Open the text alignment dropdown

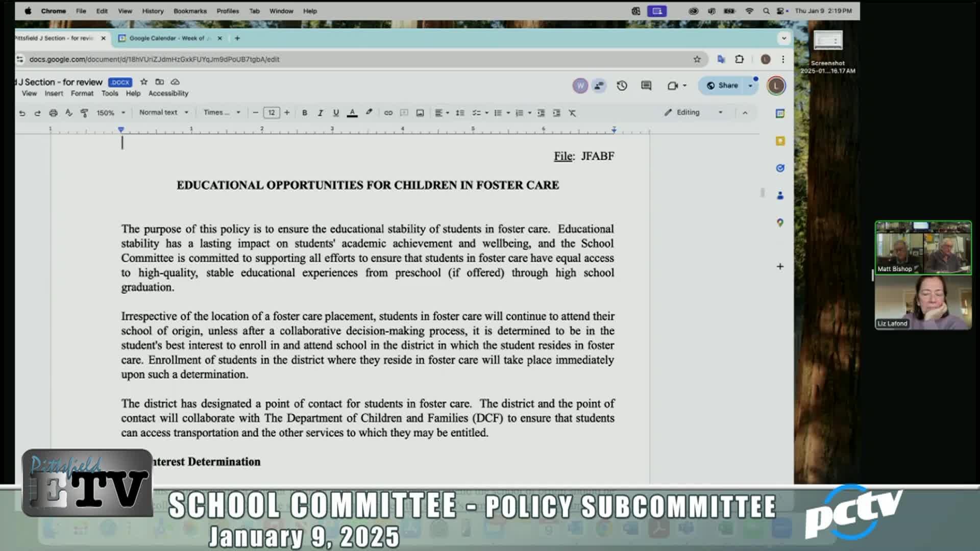442,113
